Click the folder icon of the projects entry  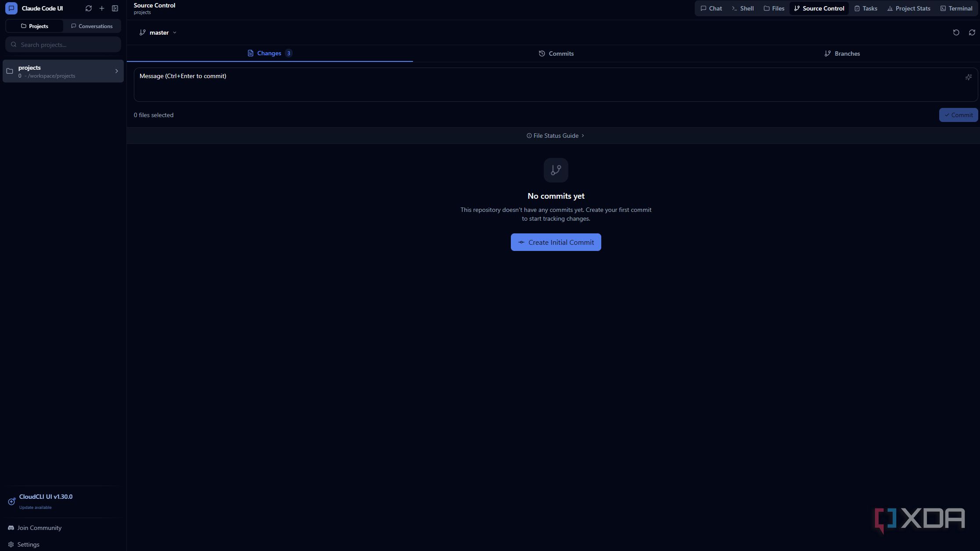[x=10, y=71]
